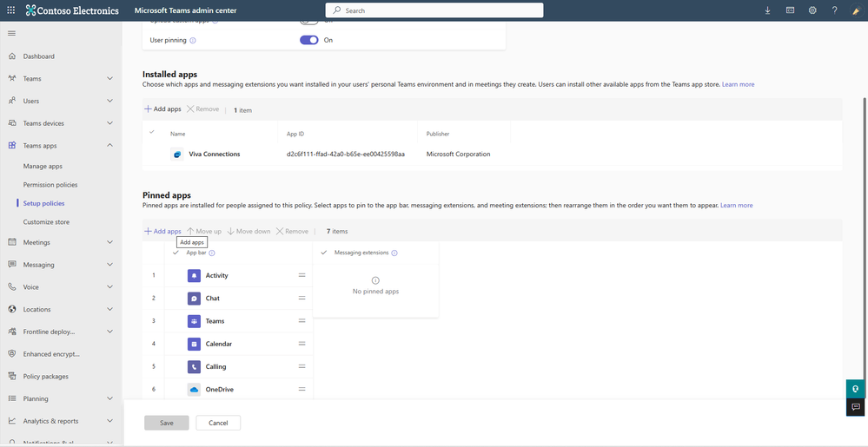This screenshot has width=868, height=447.
Task: Click the OneDrive cloud app icon
Action: [x=194, y=390]
